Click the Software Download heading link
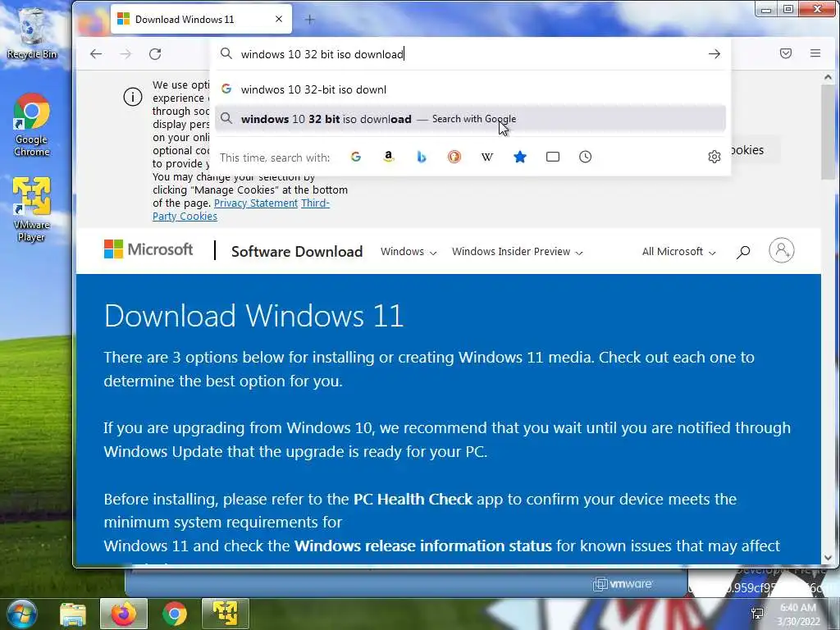The height and width of the screenshot is (630, 840). 297,251
